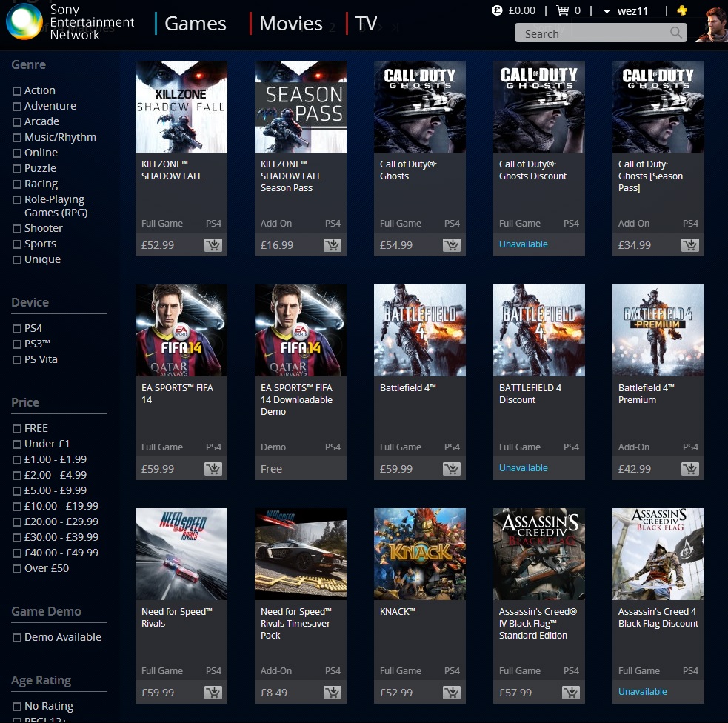Add Call of Duty Ghosts £54.99 to cart
Image resolution: width=728 pixels, height=723 pixels.
(452, 245)
